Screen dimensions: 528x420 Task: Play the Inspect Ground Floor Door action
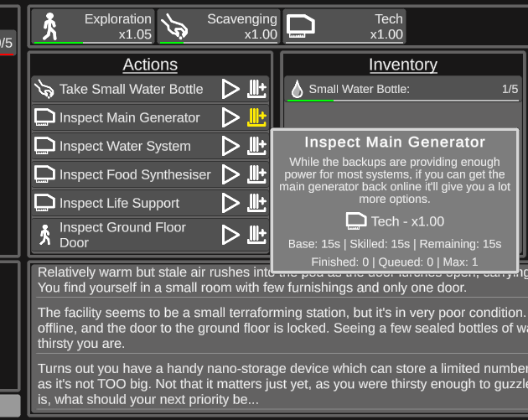[230, 235]
